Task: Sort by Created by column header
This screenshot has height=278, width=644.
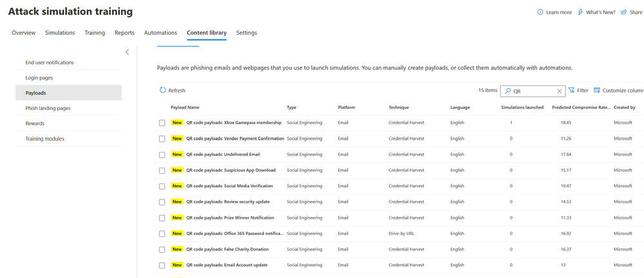Action: coord(624,107)
